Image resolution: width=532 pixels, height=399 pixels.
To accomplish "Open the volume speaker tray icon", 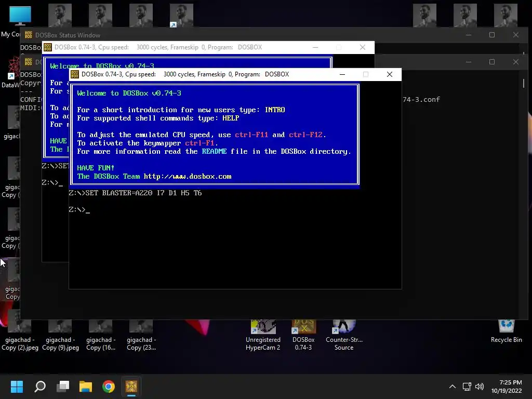I will [480, 387].
